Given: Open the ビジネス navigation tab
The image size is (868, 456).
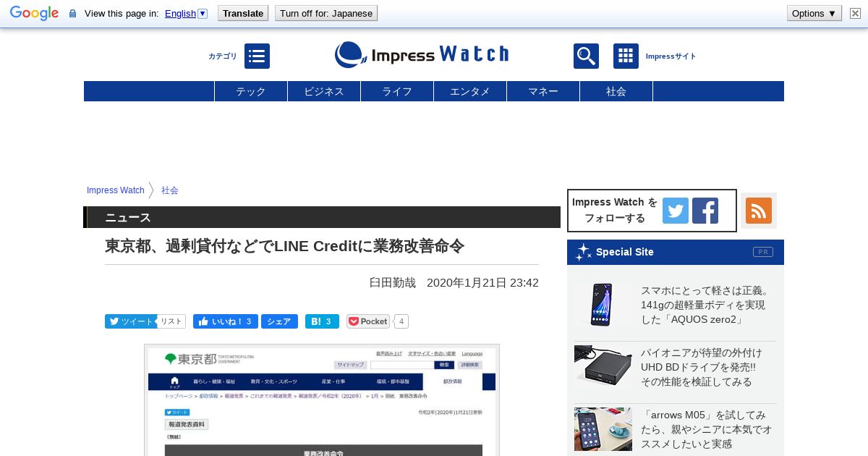Looking at the screenshot, I should point(324,91).
